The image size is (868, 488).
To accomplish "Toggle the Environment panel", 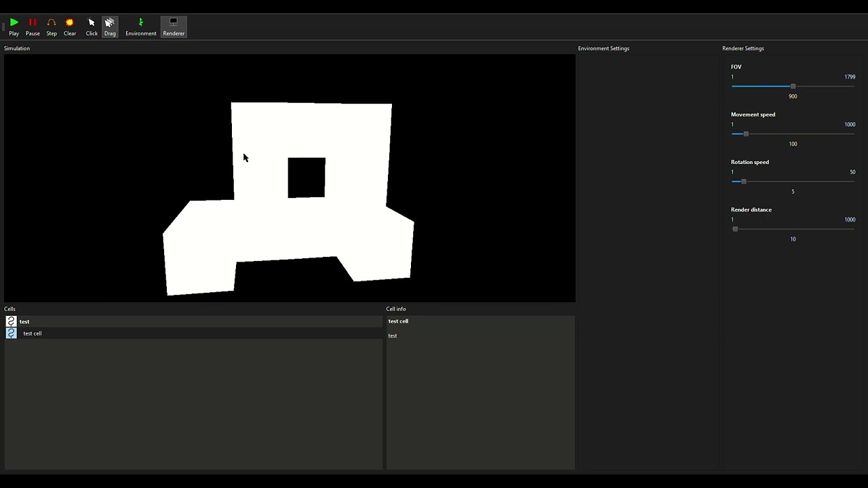I will 141,26.
